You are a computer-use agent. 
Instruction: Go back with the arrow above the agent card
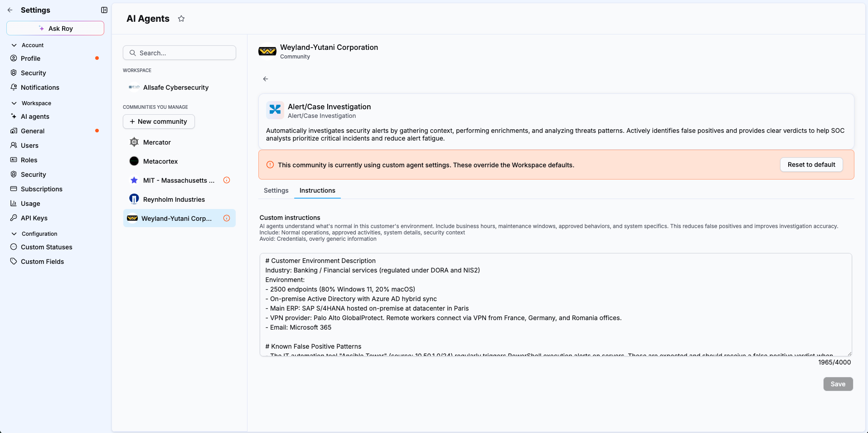(x=266, y=79)
